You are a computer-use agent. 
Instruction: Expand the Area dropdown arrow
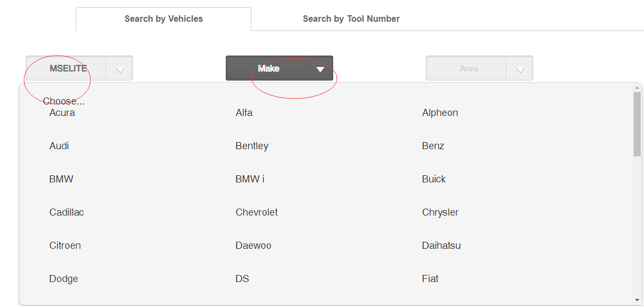point(520,68)
